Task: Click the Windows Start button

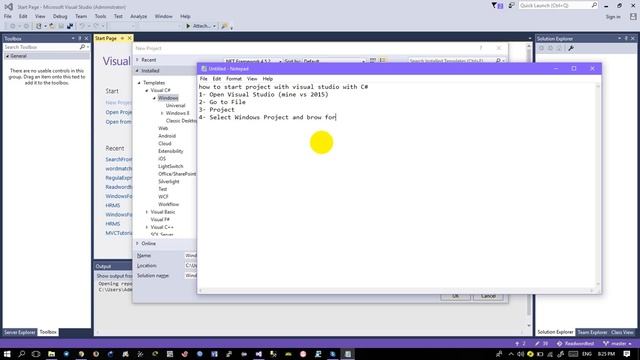Action: 7,354
